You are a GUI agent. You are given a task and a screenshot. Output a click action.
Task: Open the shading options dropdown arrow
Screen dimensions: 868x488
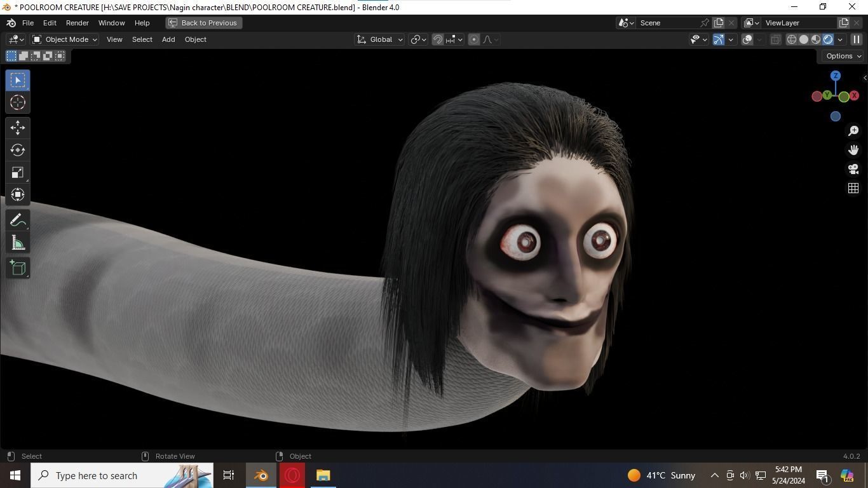pos(840,39)
